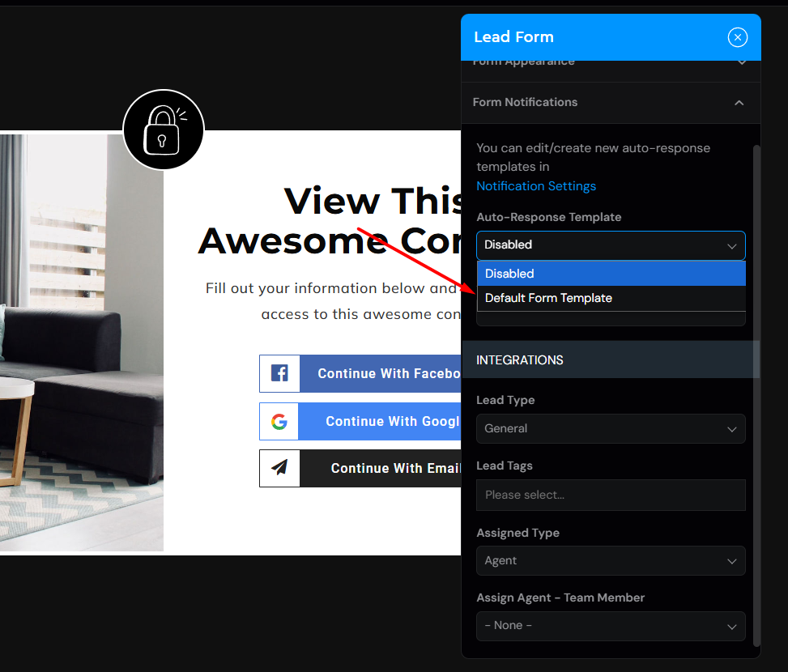Collapse the Form Notifications section

(x=739, y=103)
